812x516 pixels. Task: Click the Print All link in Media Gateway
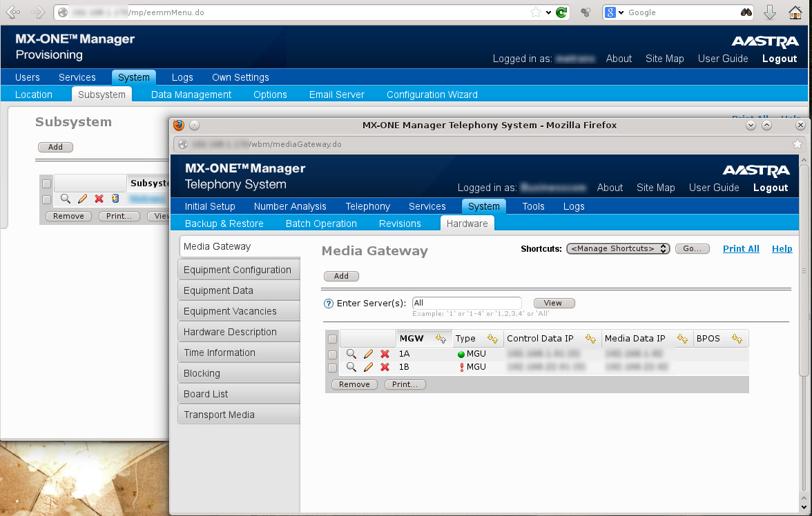(x=741, y=249)
